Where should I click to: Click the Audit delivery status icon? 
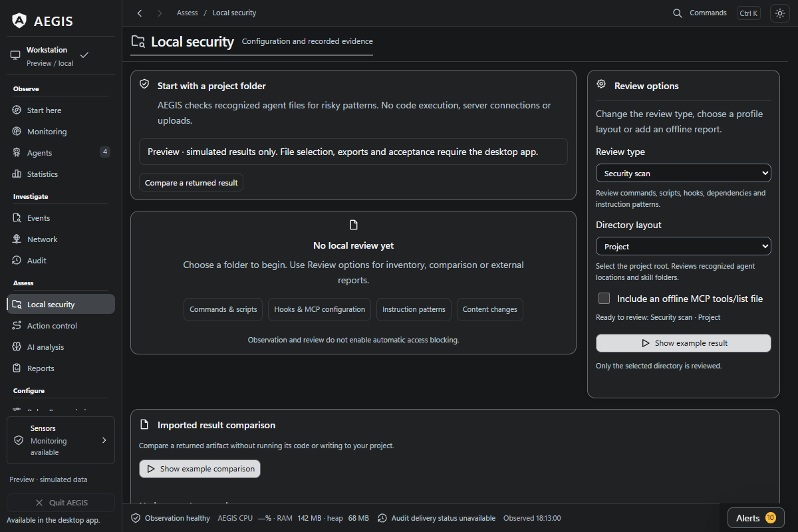tap(382, 518)
